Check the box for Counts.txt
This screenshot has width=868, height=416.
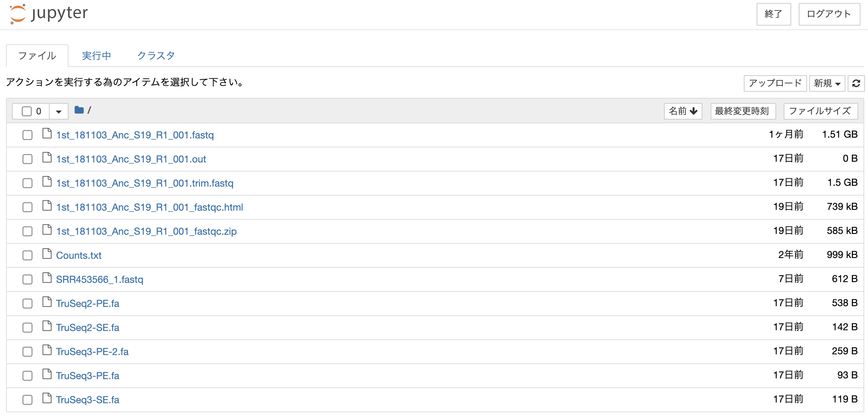click(x=27, y=255)
